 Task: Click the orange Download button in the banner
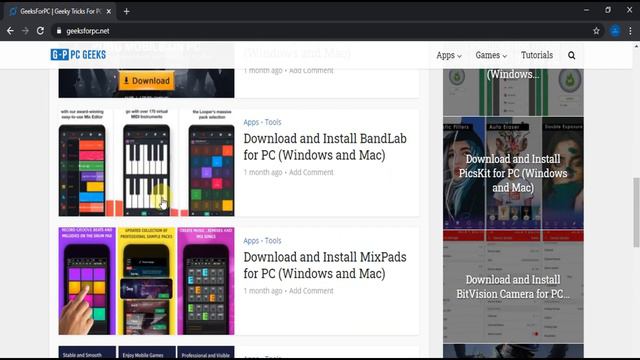coord(147,80)
